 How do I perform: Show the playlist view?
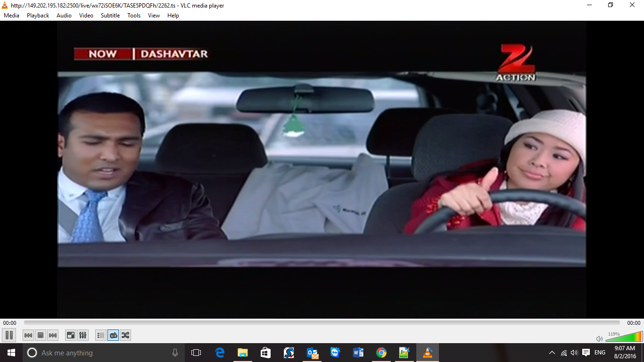point(100,335)
